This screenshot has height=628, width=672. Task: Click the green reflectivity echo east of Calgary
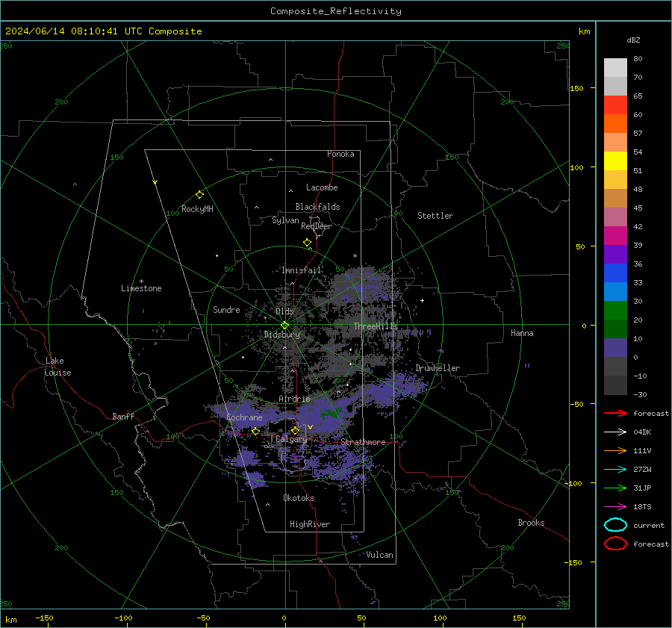(x=332, y=414)
